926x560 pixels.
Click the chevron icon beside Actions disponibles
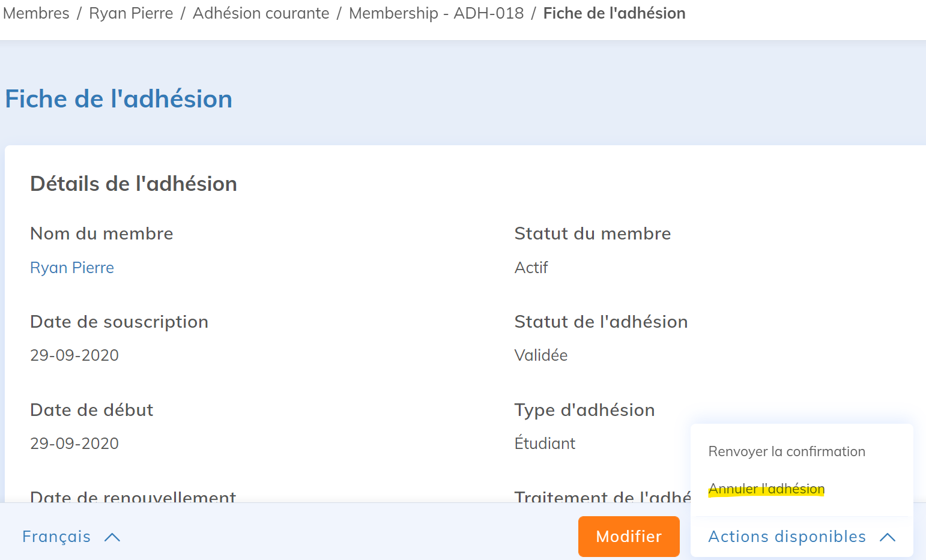coord(888,537)
